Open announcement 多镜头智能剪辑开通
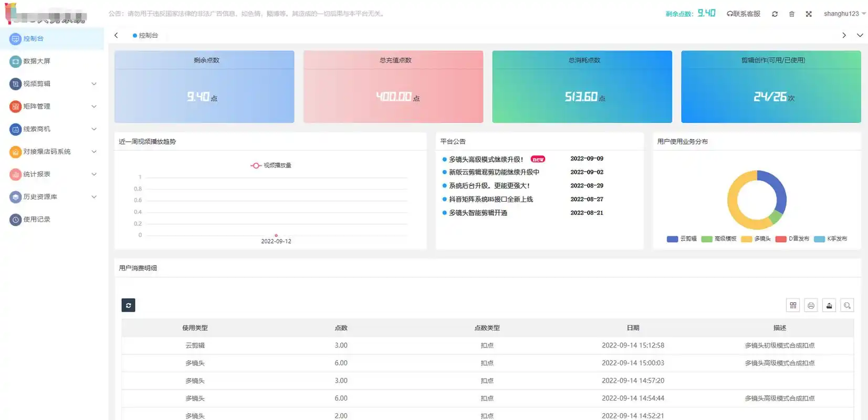Image resolution: width=868 pixels, height=420 pixels. click(x=478, y=213)
